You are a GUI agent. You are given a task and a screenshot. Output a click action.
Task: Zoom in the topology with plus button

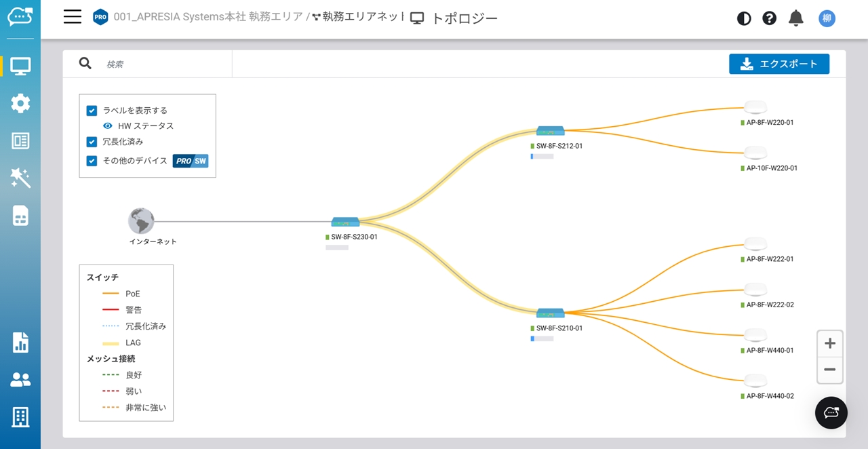click(829, 343)
